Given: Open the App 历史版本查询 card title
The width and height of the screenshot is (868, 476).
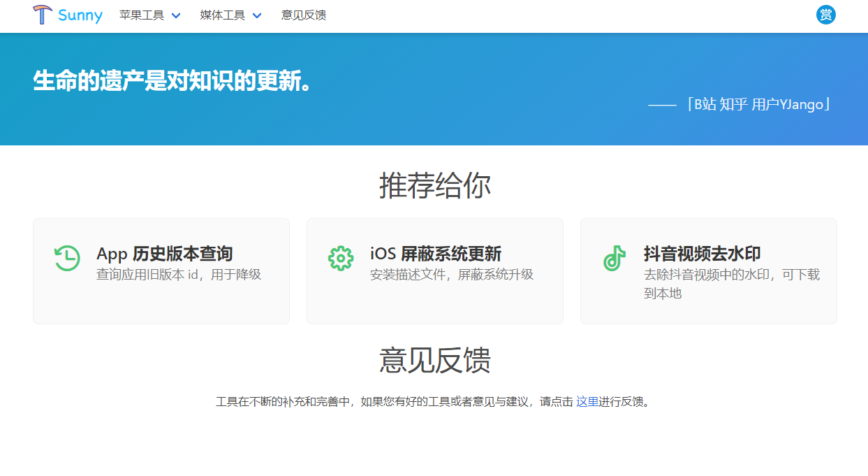Looking at the screenshot, I should [x=165, y=254].
